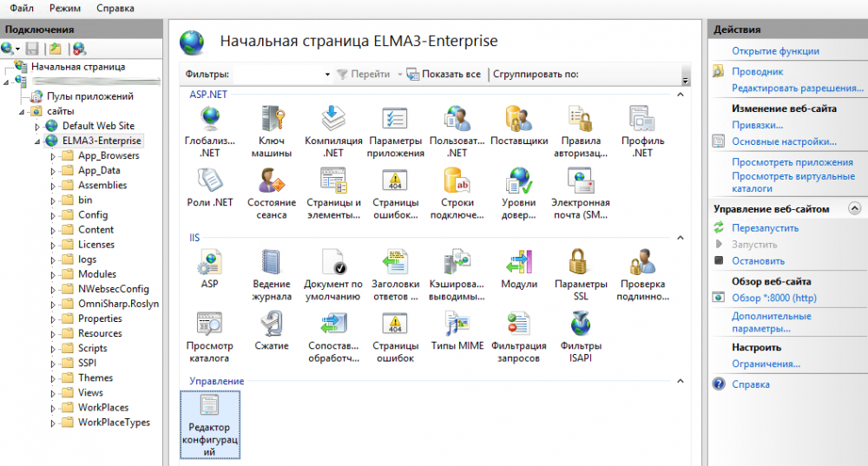Click Остановить to stop the website

[758, 260]
